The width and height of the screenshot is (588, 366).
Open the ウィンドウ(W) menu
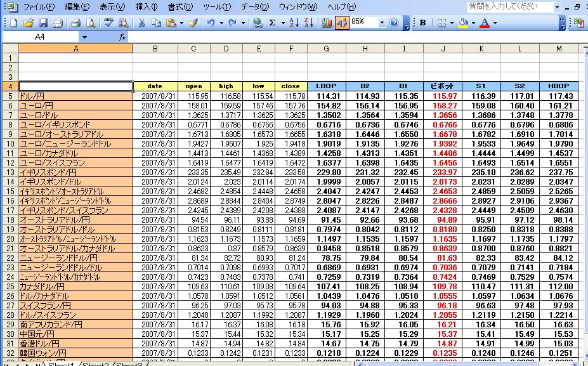click(x=298, y=7)
